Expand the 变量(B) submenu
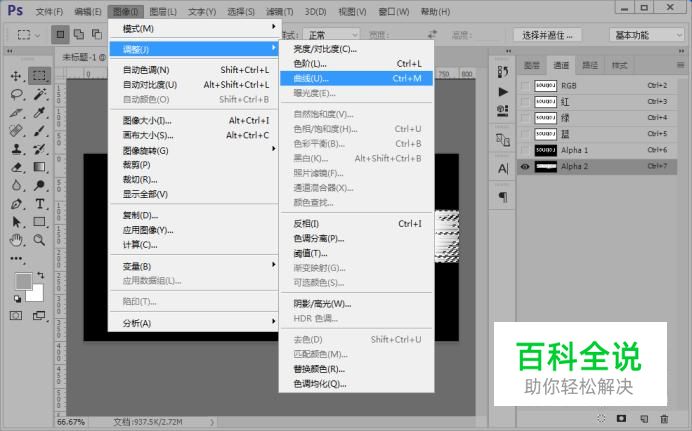 point(193,266)
